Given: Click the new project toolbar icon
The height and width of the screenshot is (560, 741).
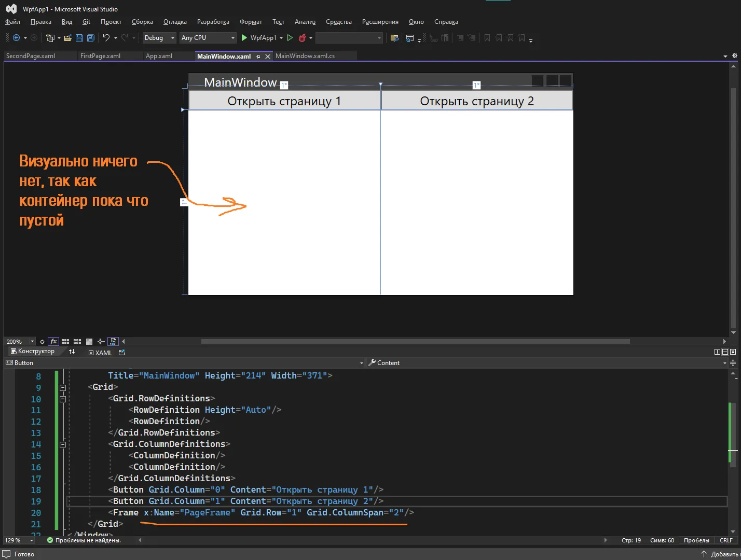Looking at the screenshot, I should coord(50,38).
